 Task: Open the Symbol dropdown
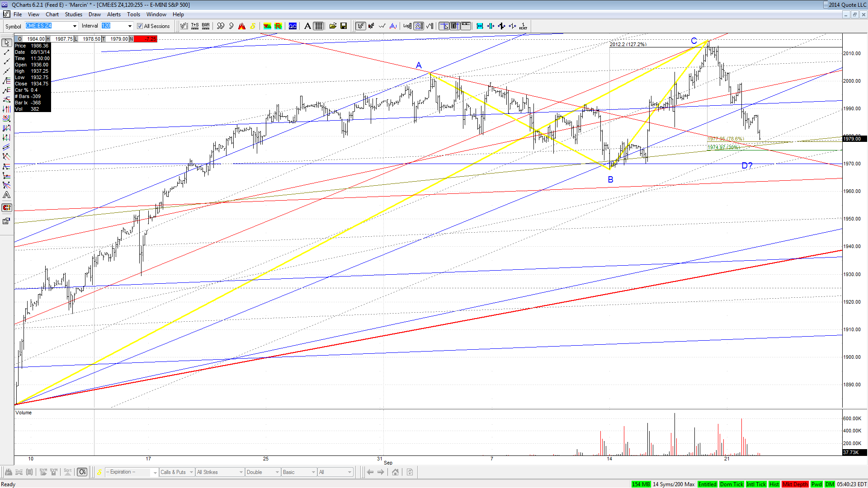75,26
